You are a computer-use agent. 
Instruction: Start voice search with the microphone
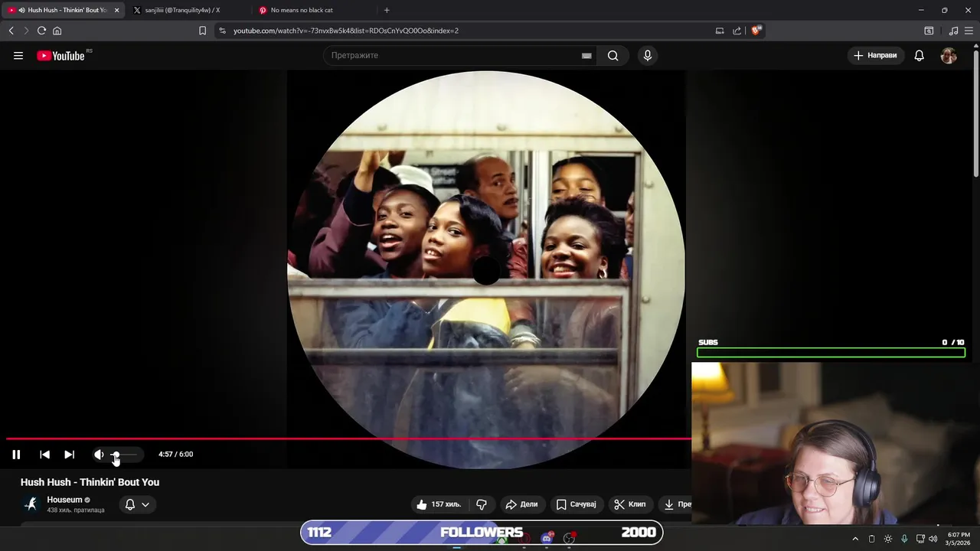[x=648, y=56]
